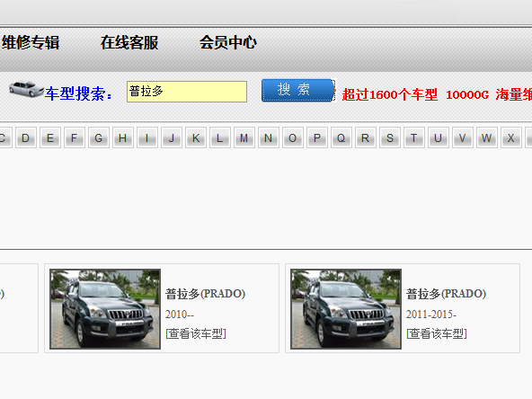Click 查看该车型 link under 2011-2015-
Viewport: 532px width, 399px height.
(437, 334)
